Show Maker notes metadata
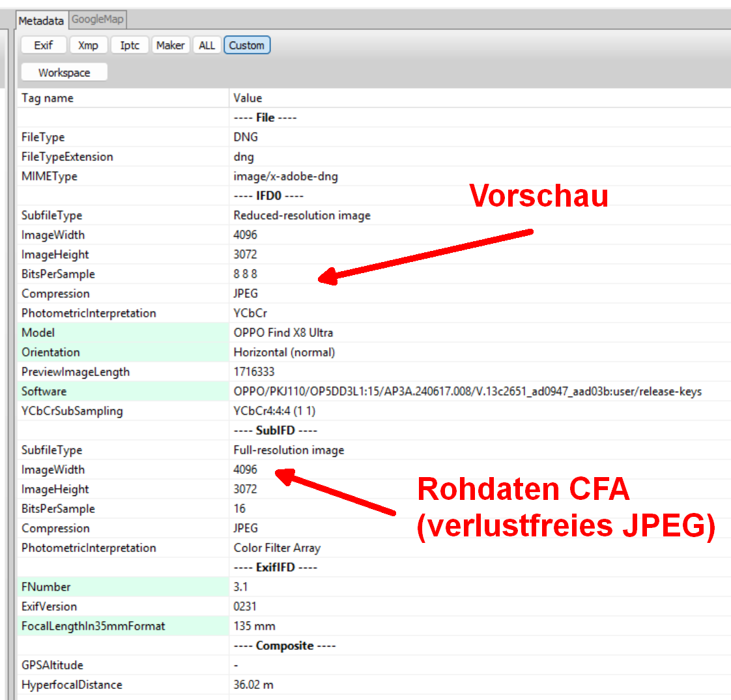Image resolution: width=731 pixels, height=700 pixels. coord(170,45)
